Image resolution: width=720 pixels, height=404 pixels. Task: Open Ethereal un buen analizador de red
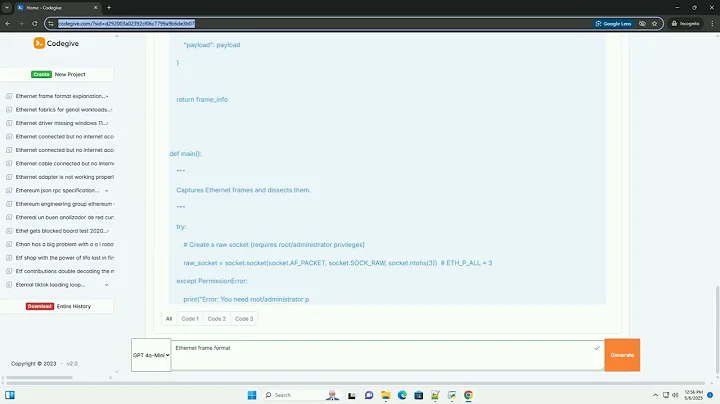coord(65,217)
